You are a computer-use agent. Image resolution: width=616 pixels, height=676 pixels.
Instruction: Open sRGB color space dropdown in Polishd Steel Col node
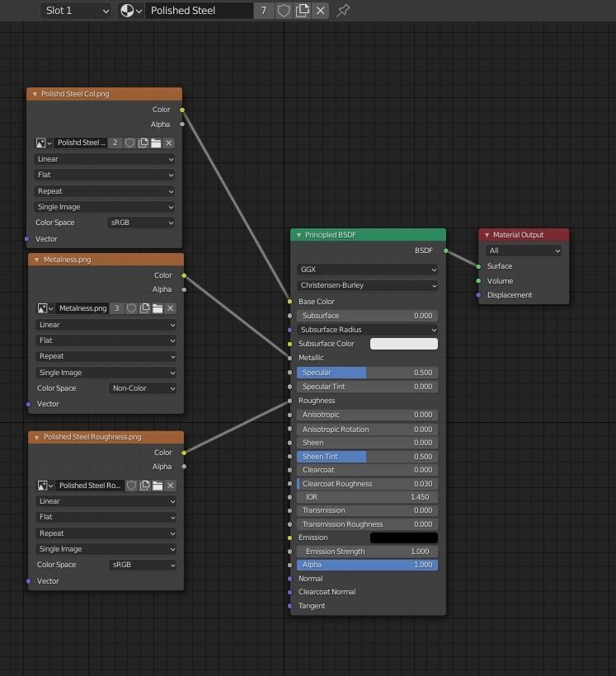click(141, 223)
